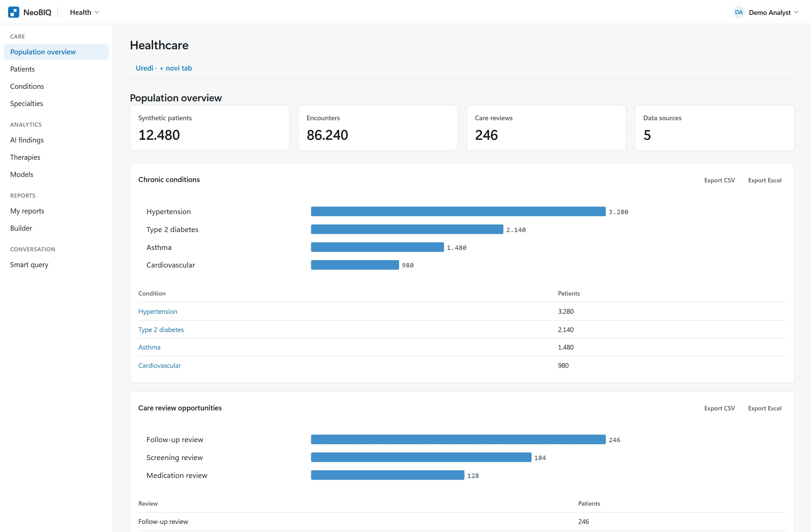Open the Hypertension link in the table

pos(158,311)
